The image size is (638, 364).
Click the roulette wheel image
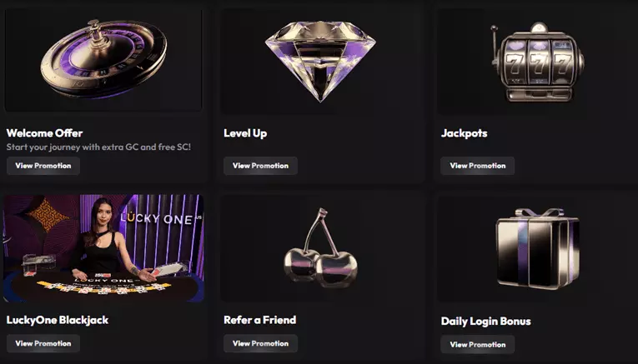point(103,58)
